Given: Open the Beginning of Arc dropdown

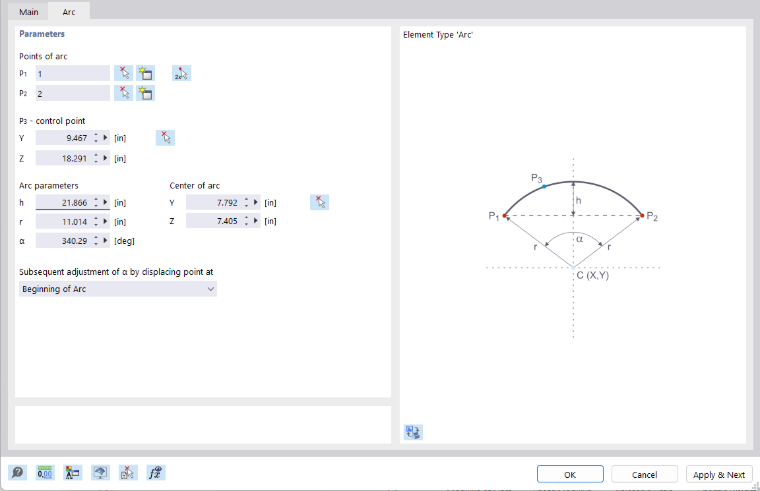Looking at the screenshot, I should [118, 289].
